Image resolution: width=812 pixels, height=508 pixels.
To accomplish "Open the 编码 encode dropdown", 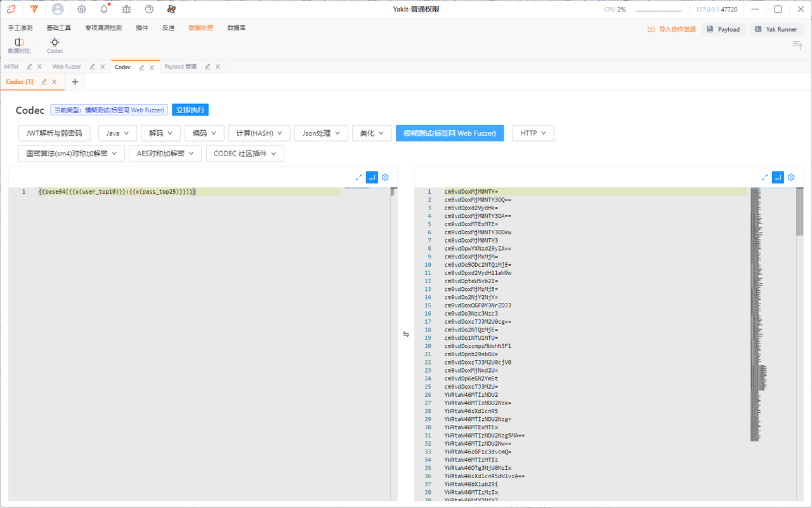I will coord(204,133).
